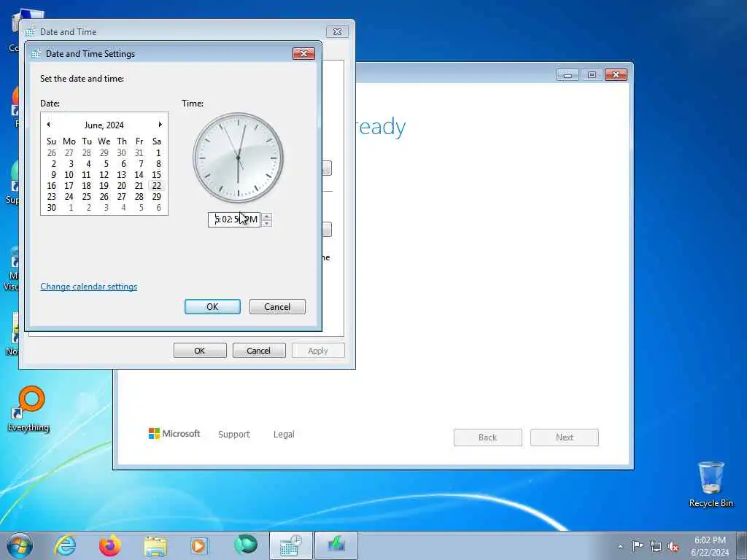Open the Start menu orb
The height and width of the screenshot is (560, 747).
[x=20, y=545]
